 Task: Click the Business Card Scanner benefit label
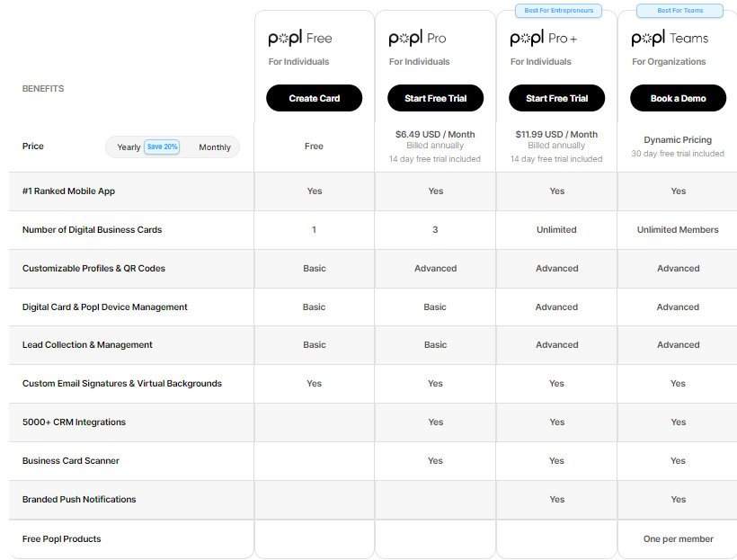click(70, 461)
